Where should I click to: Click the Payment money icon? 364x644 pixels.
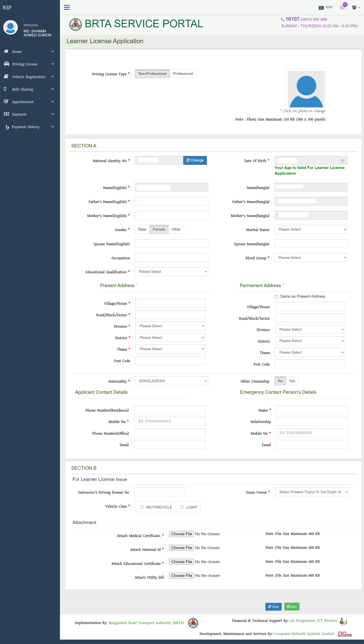pyautogui.click(x=6, y=114)
